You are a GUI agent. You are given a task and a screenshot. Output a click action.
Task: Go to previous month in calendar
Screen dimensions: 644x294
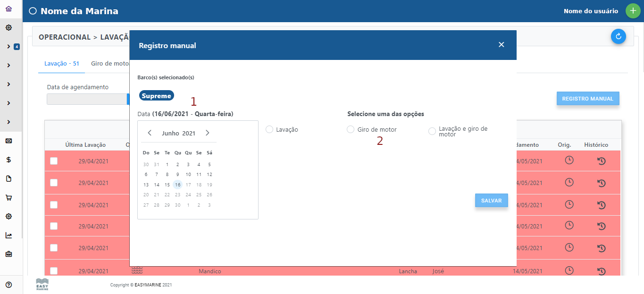point(150,133)
